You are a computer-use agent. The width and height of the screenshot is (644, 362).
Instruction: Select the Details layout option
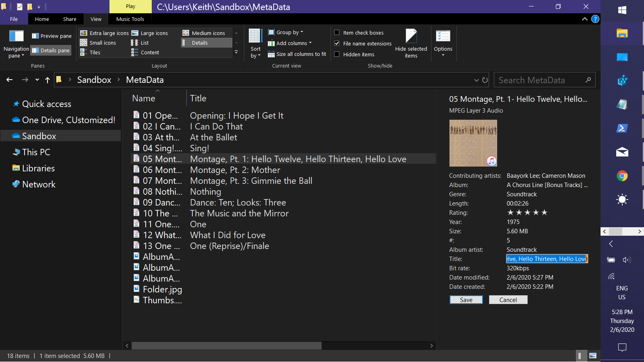pos(206,43)
